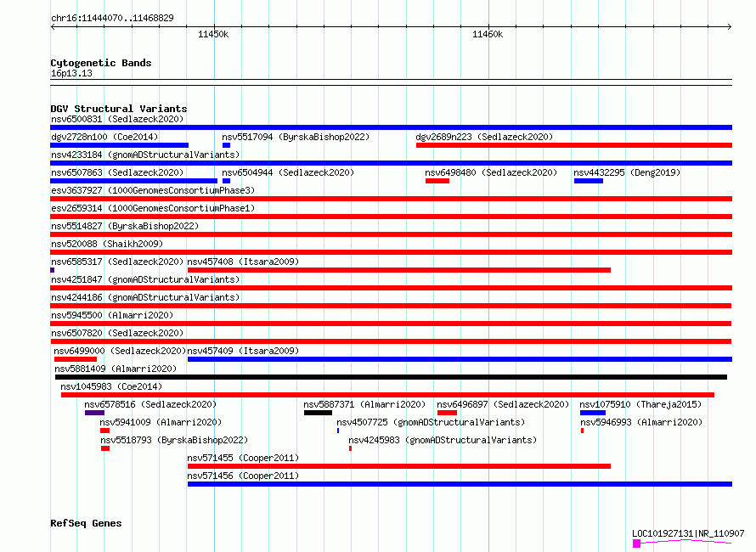Viewport: 756px width, 552px height.
Task: Click the RefSeq Genes track title
Action: [86, 523]
